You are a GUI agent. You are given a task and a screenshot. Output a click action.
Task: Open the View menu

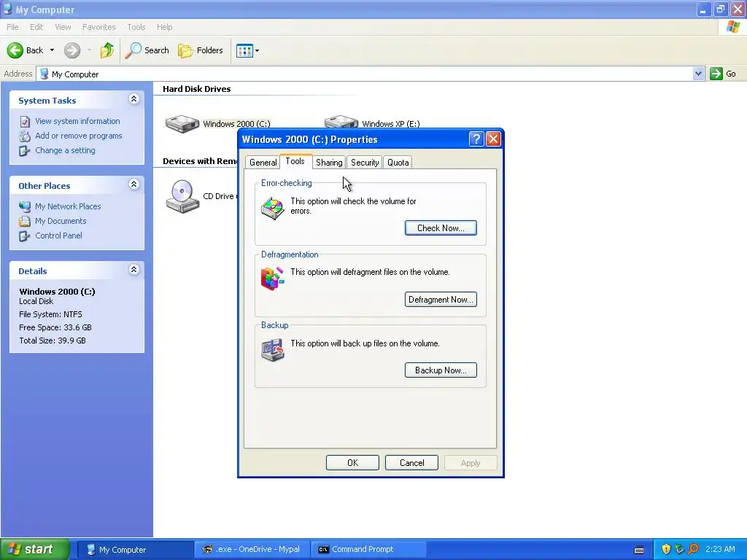(x=63, y=27)
